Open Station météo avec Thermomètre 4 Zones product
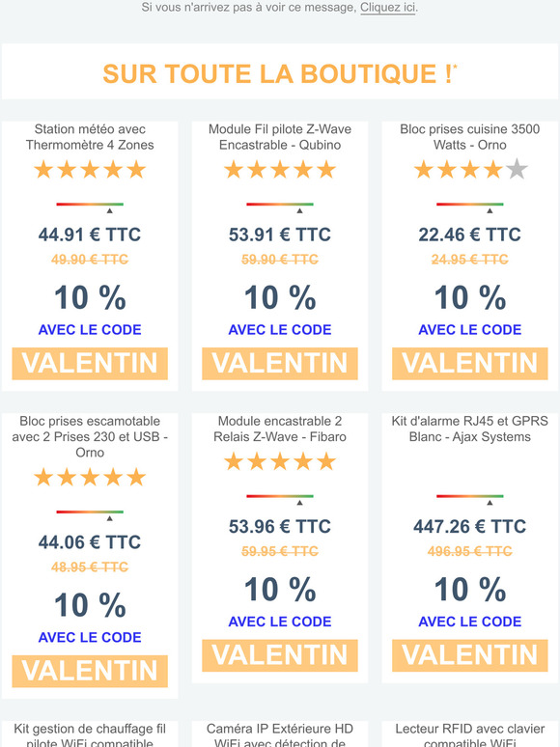The image size is (560, 747). coord(90,137)
